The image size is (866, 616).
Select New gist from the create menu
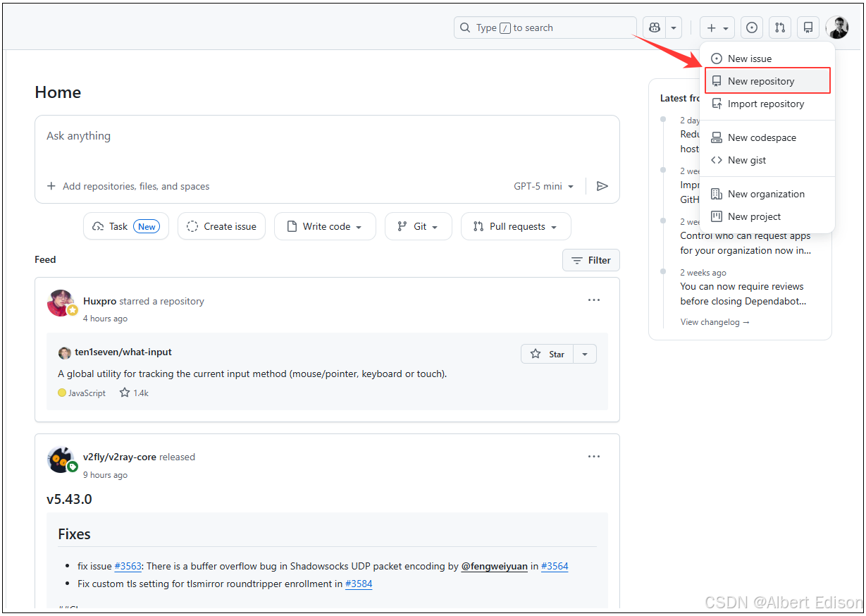[x=767, y=160]
